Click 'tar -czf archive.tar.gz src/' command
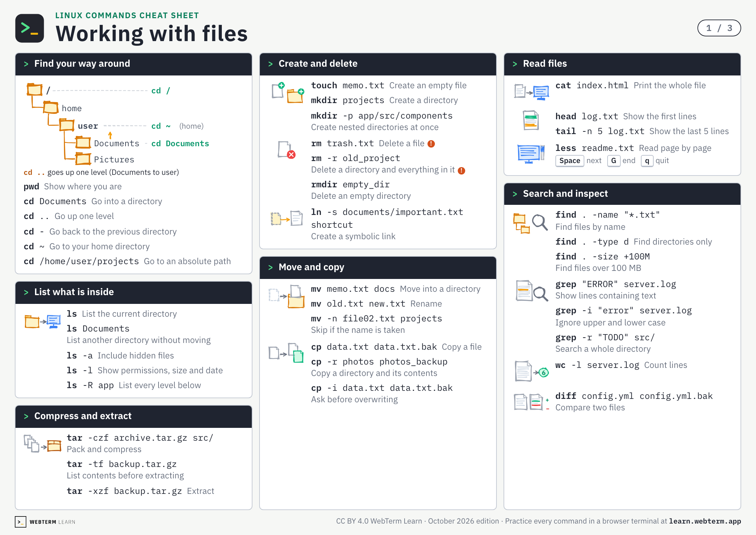 point(140,438)
